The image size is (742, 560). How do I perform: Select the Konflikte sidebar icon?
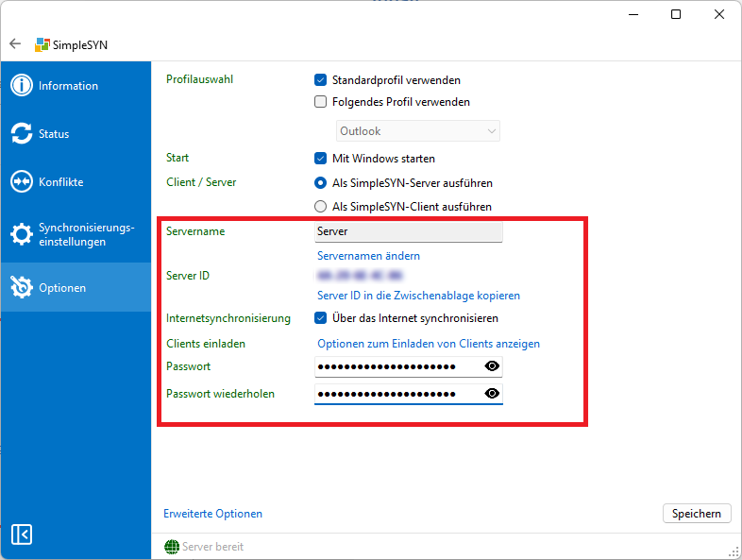pos(22,182)
